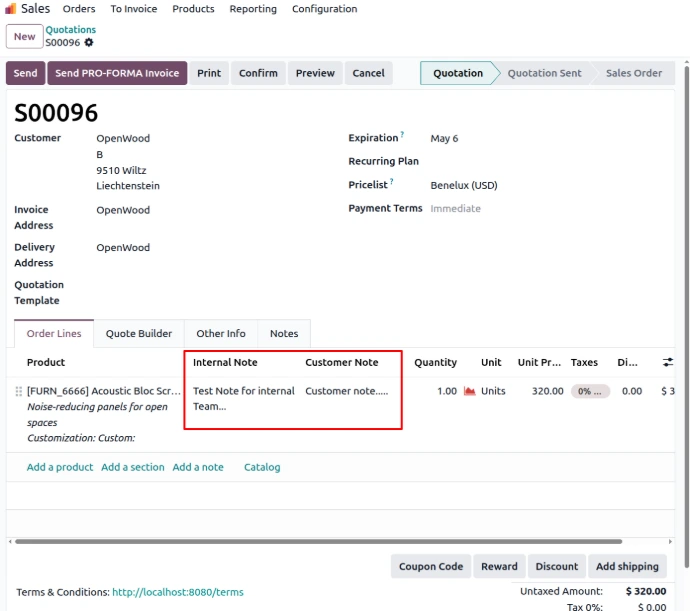Open the optional columns adjust icon
690x611 pixels.
669,362
